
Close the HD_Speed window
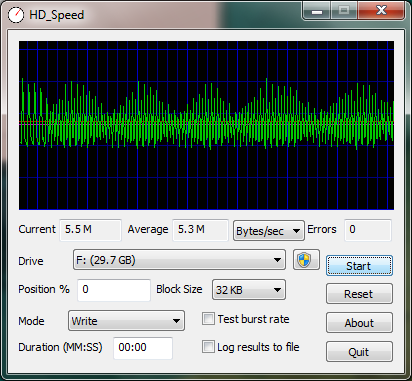381,11
